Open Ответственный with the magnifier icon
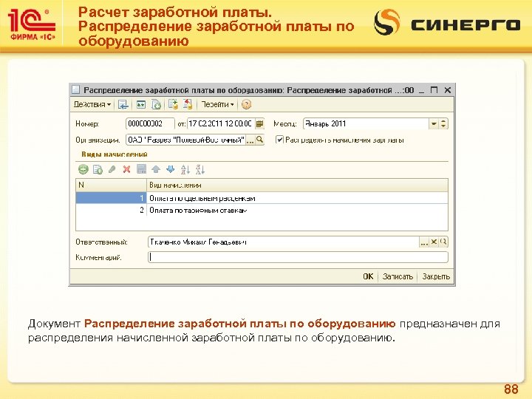Screen dimensions: 532x399 click(443, 242)
